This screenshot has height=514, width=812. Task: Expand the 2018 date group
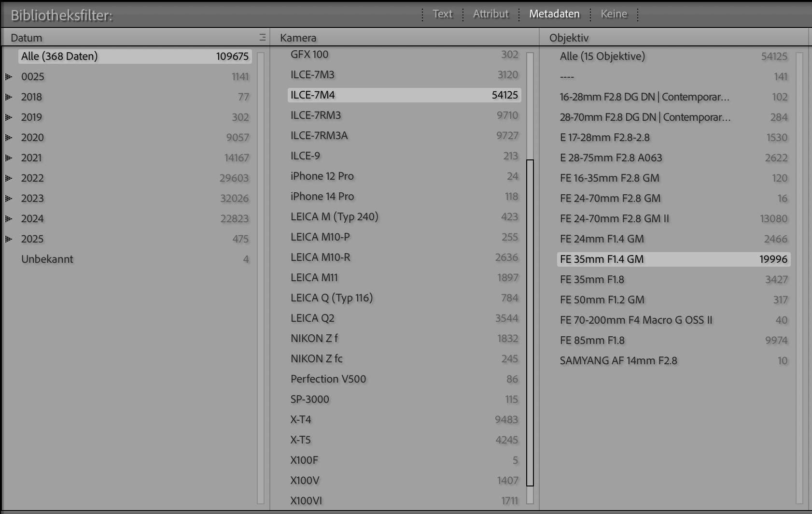8,97
